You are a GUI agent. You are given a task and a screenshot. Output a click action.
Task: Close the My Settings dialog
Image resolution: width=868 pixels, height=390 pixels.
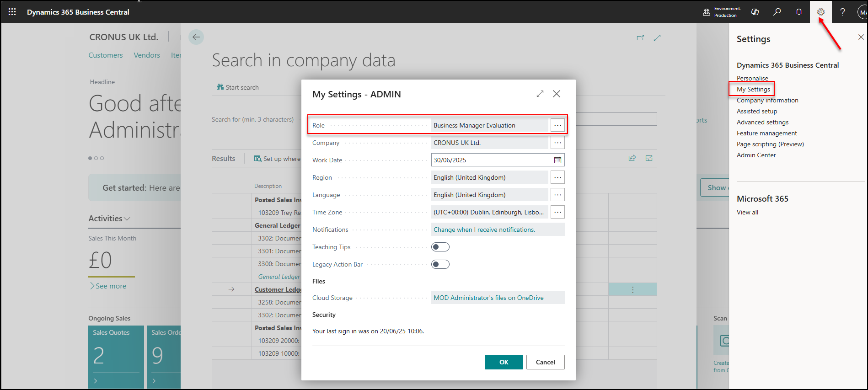(557, 94)
